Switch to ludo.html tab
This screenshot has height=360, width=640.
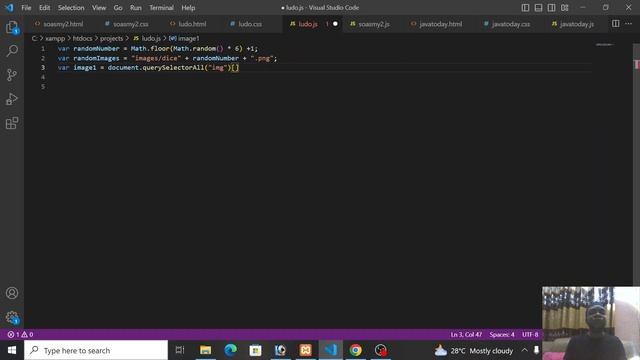point(189,24)
